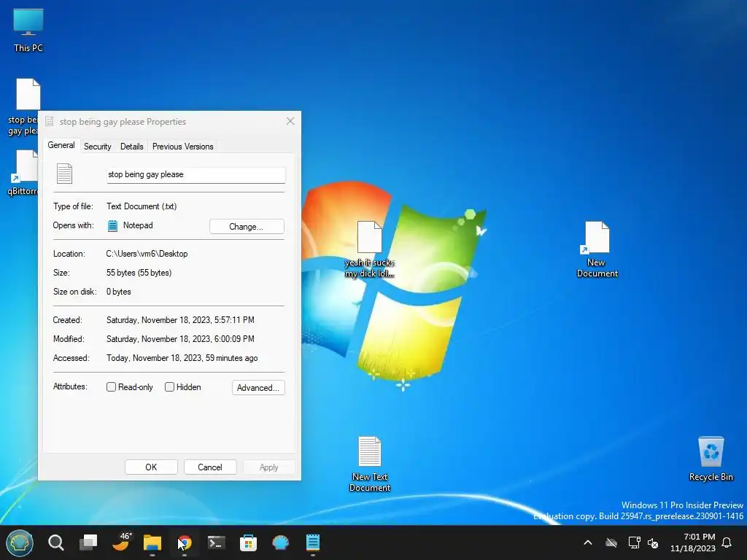Click the Properties title bar document icon
Screen dimensions: 747x560
[x=49, y=122]
